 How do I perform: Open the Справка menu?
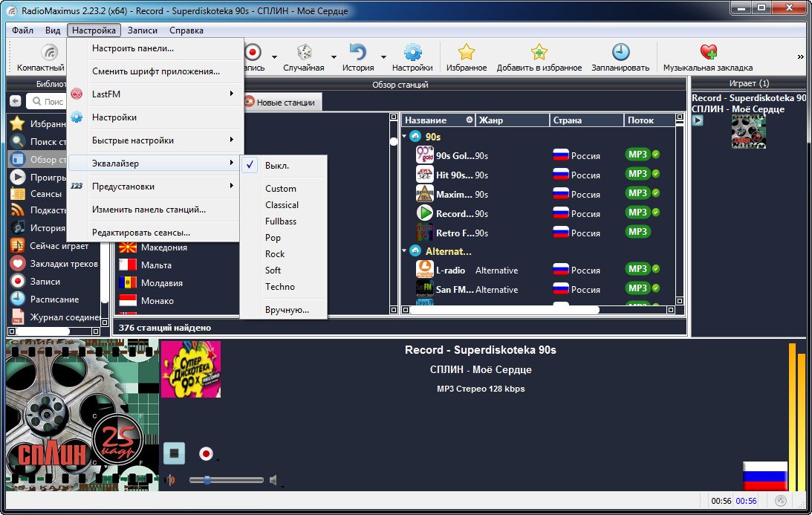coord(186,30)
